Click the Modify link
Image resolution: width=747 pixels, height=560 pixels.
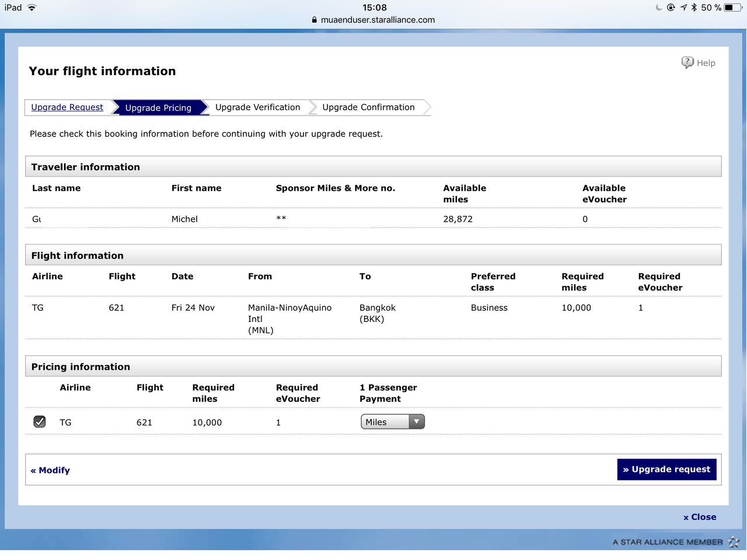point(50,470)
